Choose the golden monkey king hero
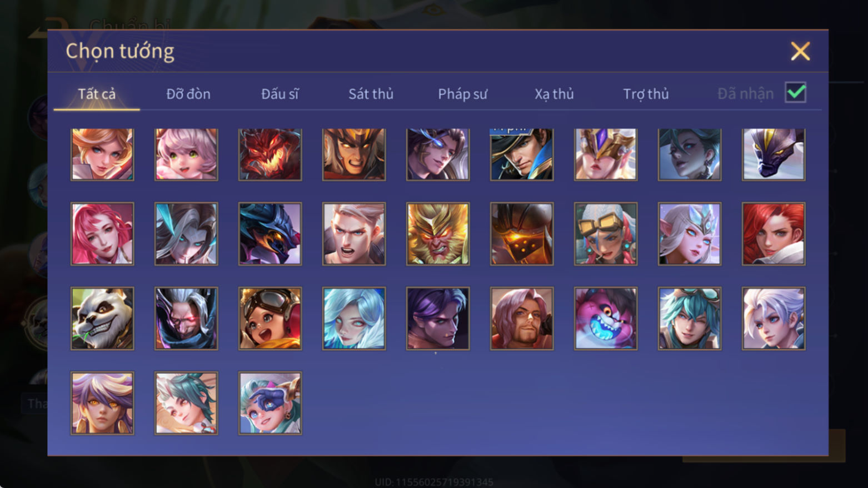The width and height of the screenshot is (868, 488). pyautogui.click(x=438, y=234)
